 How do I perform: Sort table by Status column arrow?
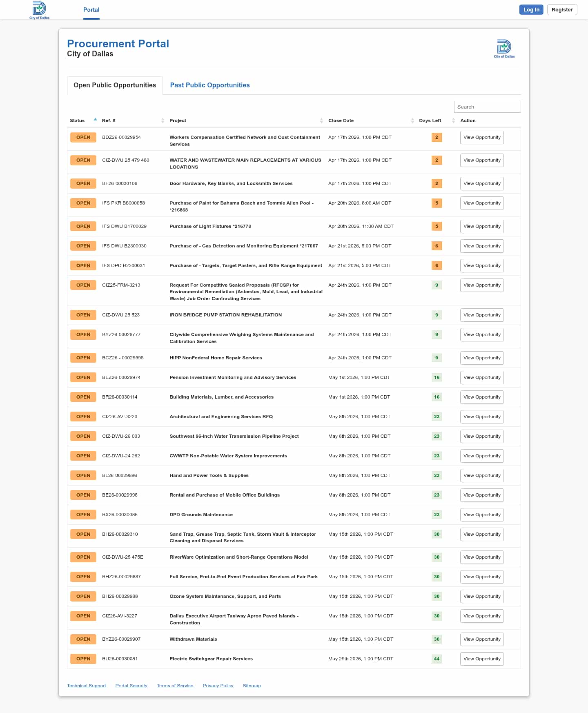point(95,120)
